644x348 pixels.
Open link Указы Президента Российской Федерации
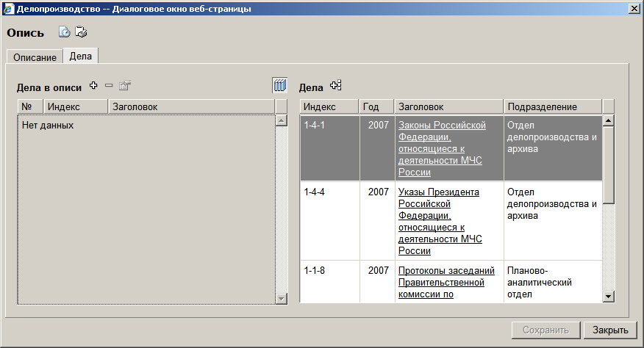(x=440, y=221)
